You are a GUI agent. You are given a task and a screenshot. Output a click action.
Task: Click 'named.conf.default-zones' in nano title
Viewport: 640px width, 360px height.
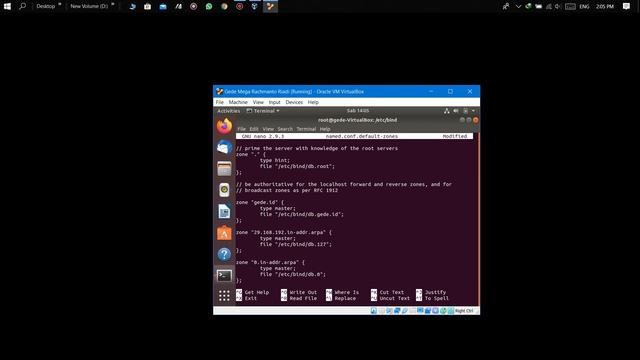pyautogui.click(x=362, y=136)
